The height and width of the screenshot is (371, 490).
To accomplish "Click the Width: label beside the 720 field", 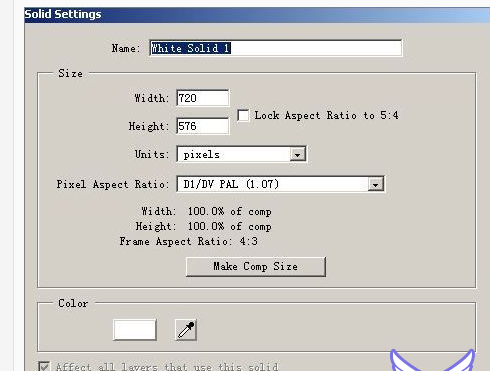I will pyautogui.click(x=152, y=98).
